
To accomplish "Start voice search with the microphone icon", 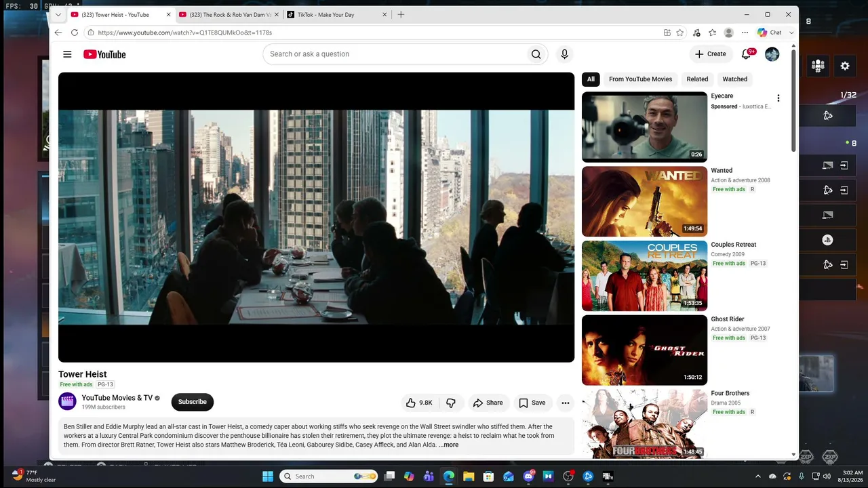I will 564,54.
